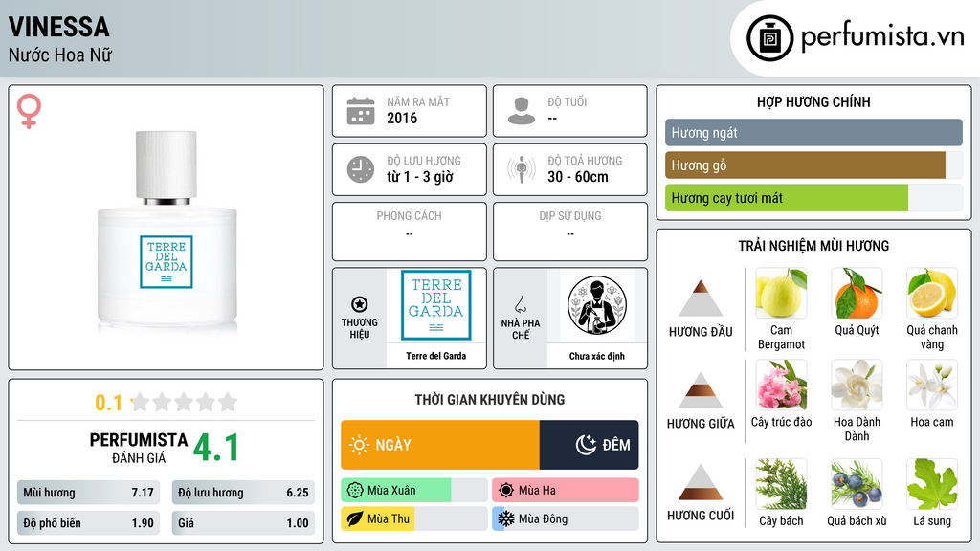The width and height of the screenshot is (980, 551).
Task: Click the Mùi hương 7.17 score
Action: pyautogui.click(x=88, y=493)
